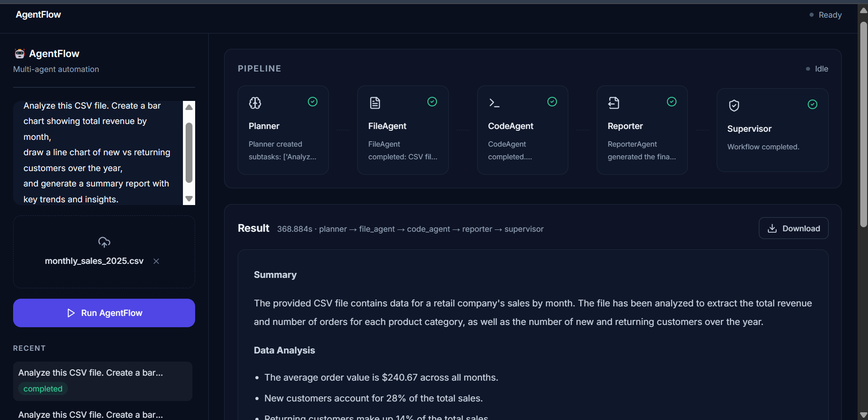Click the CodeAgent terminal prompt icon

pyautogui.click(x=494, y=103)
